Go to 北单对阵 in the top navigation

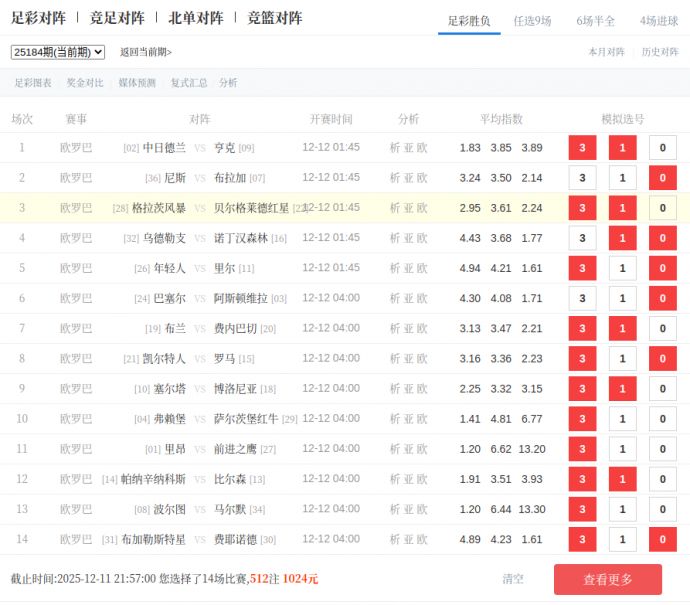196,18
